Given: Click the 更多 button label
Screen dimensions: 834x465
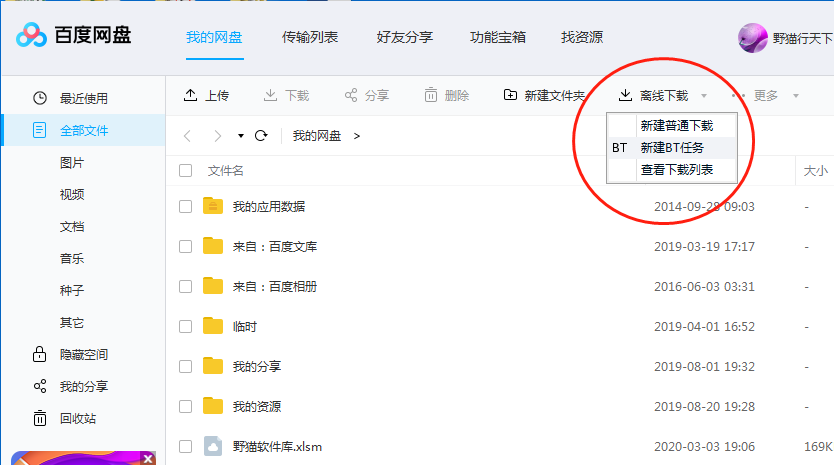Looking at the screenshot, I should tap(766, 96).
